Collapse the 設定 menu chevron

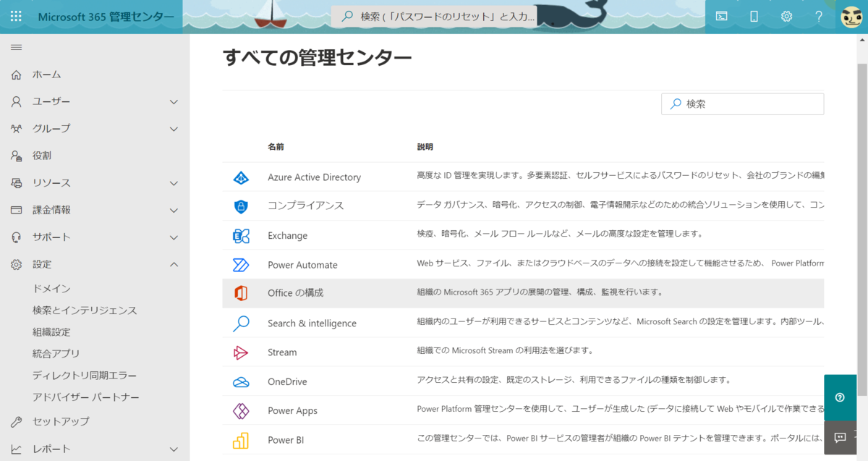pyautogui.click(x=174, y=264)
